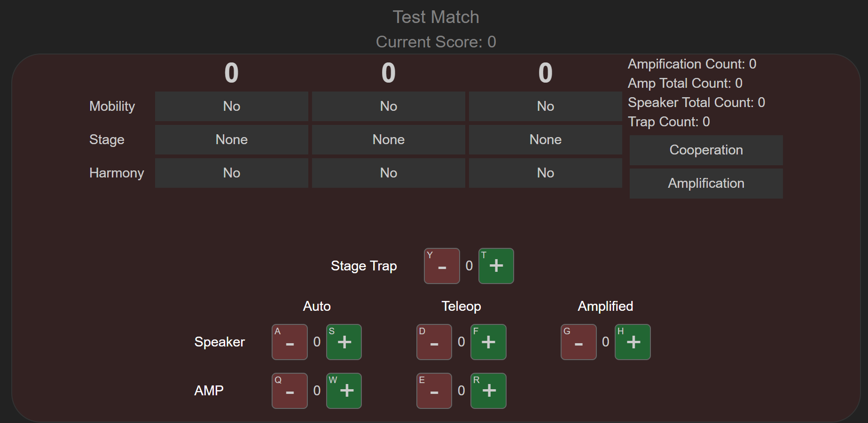Activate the Amplification button

706,184
